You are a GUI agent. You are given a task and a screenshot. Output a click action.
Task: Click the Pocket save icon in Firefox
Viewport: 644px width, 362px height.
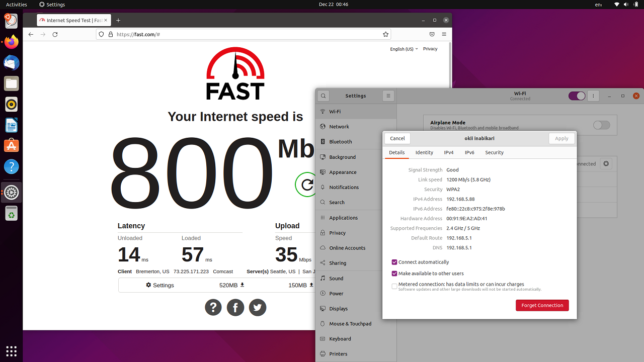[x=432, y=34]
